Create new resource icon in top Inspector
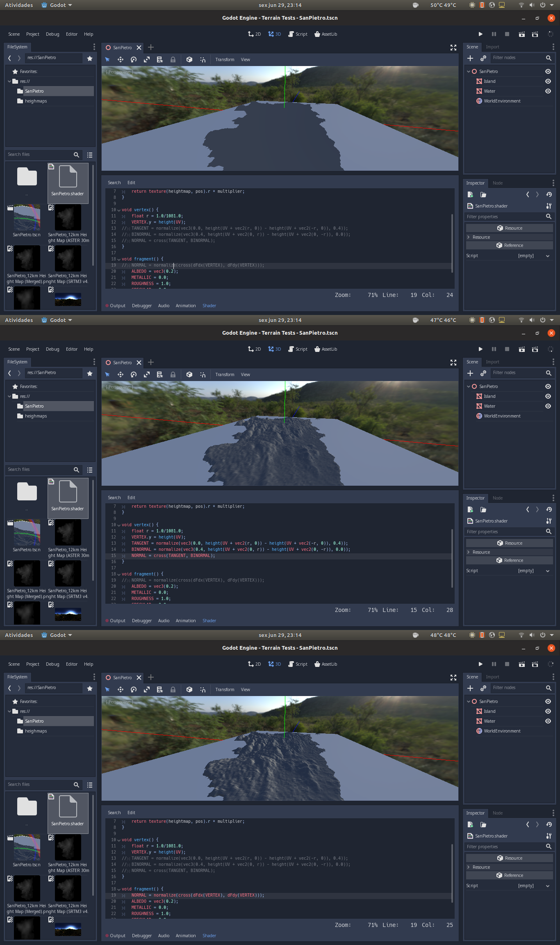The height and width of the screenshot is (945, 560). (470, 194)
